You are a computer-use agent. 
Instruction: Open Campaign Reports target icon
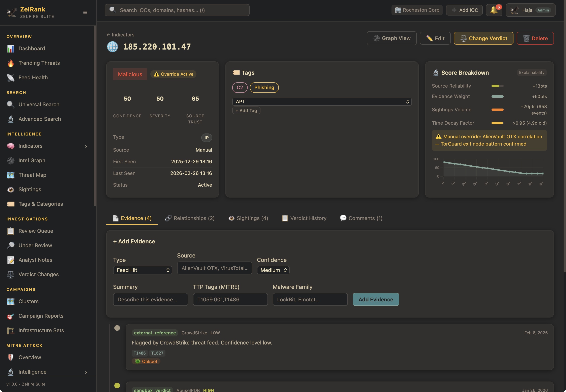tap(10, 316)
